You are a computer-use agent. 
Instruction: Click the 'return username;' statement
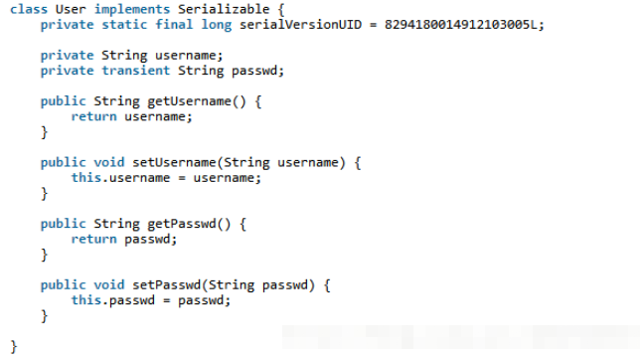click(131, 116)
